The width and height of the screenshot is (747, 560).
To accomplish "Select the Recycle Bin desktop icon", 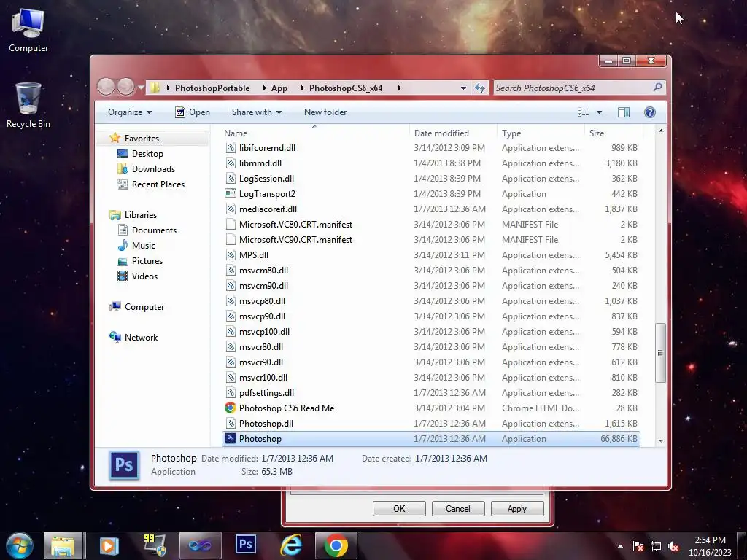I will (x=28, y=105).
